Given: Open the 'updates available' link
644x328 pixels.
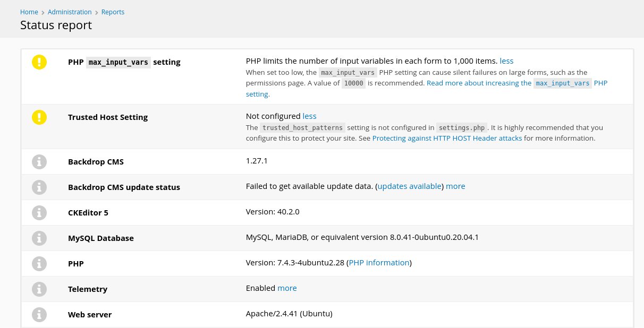Looking at the screenshot, I should pyautogui.click(x=409, y=186).
